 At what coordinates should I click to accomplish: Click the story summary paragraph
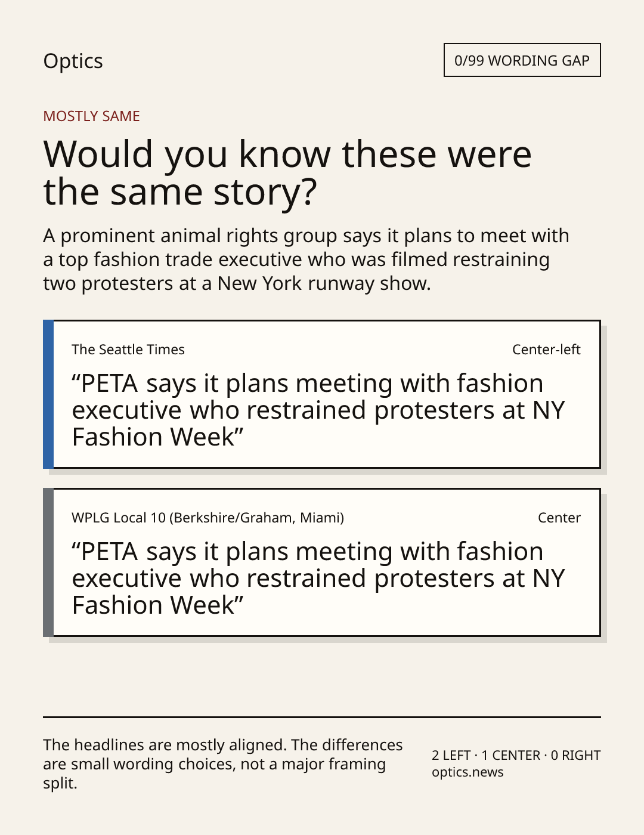(306, 259)
